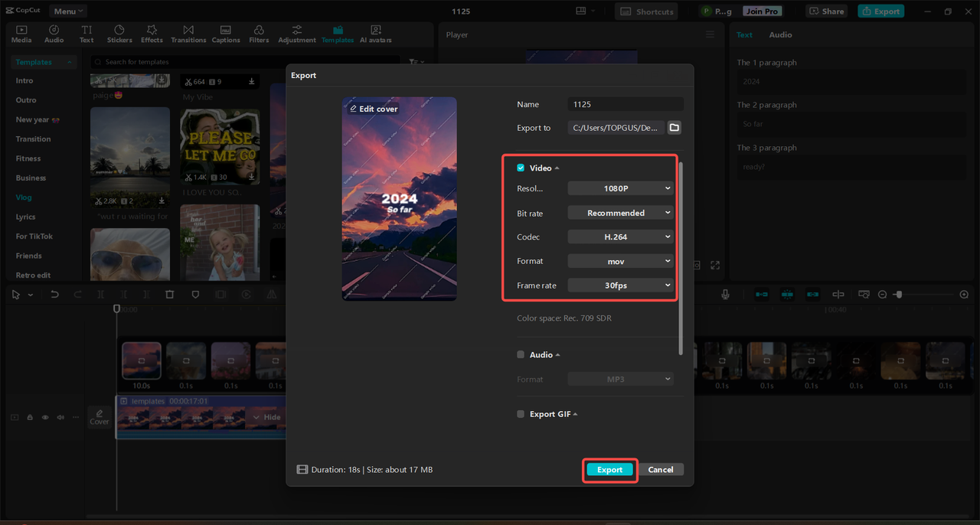The image size is (980, 525).
Task: Select the For TikTok template category
Action: (x=34, y=236)
